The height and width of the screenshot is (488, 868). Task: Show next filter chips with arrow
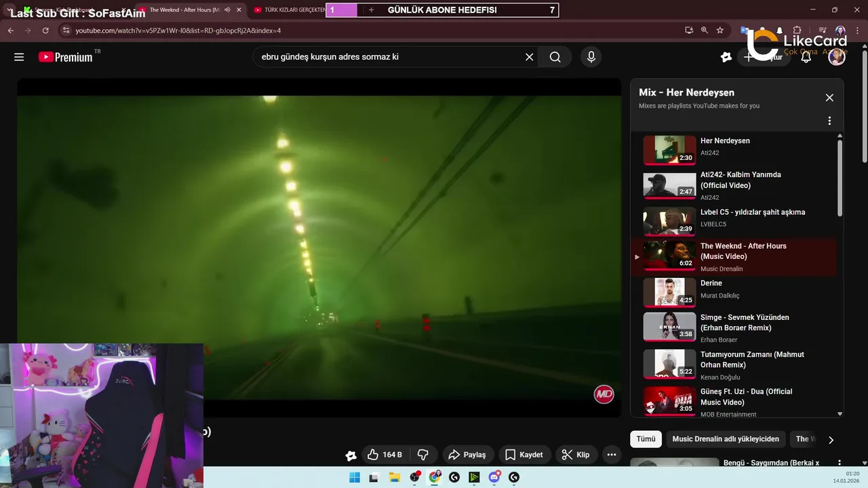[x=831, y=440]
